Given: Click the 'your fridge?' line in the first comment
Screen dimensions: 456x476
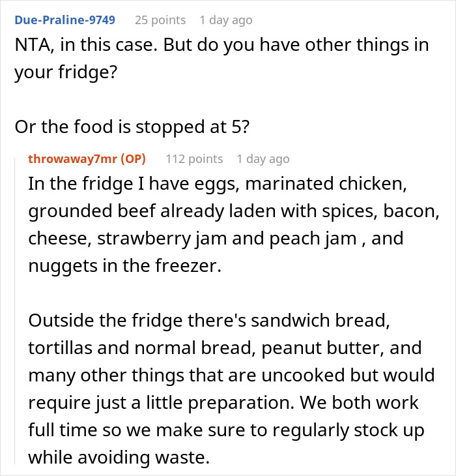Looking at the screenshot, I should [x=64, y=72].
